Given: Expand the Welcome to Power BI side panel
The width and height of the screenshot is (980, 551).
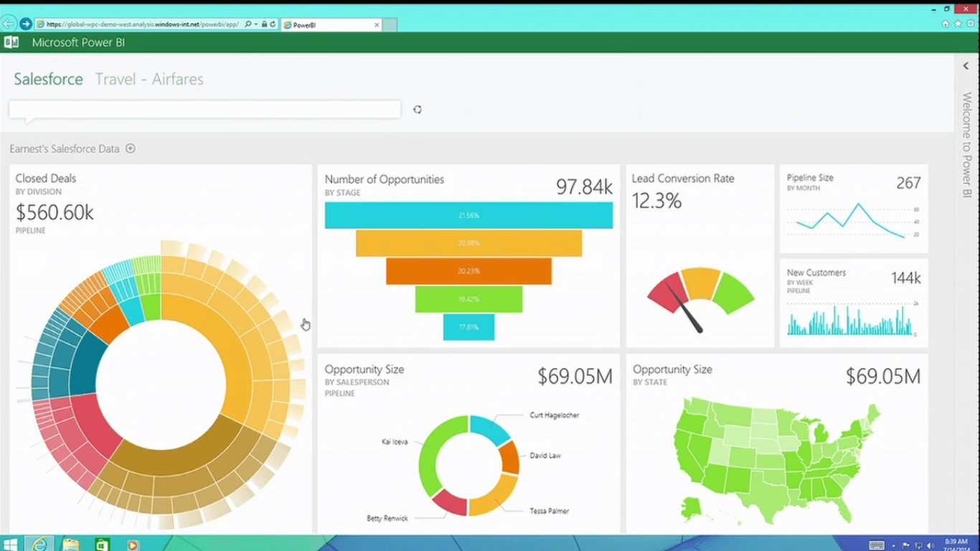Looking at the screenshot, I should click(x=966, y=66).
